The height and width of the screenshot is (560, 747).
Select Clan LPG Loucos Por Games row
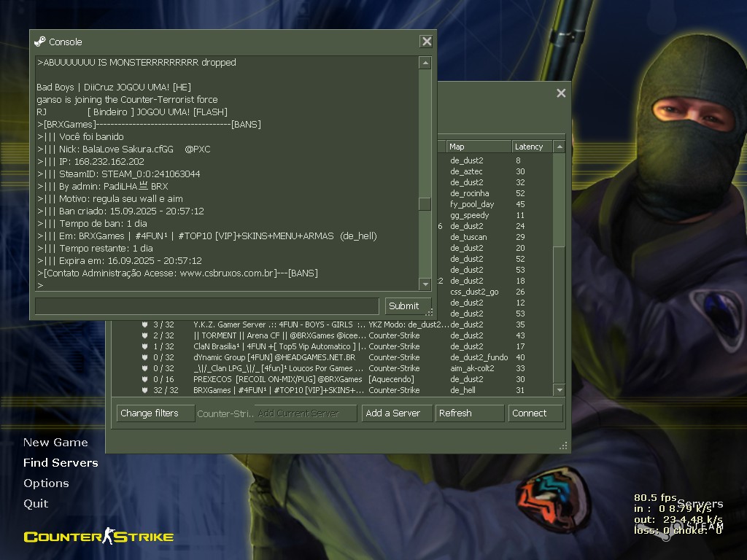[x=333, y=368]
